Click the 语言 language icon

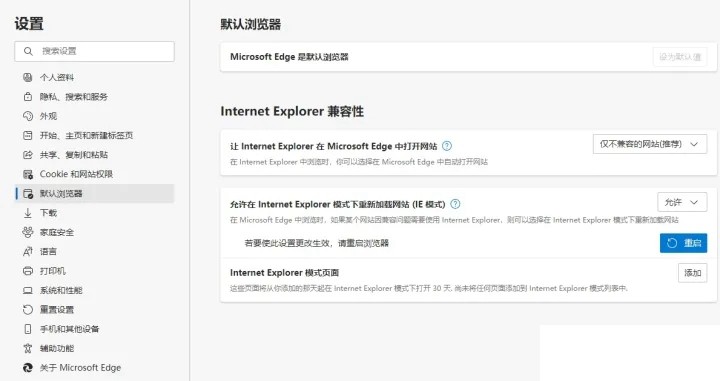point(28,252)
